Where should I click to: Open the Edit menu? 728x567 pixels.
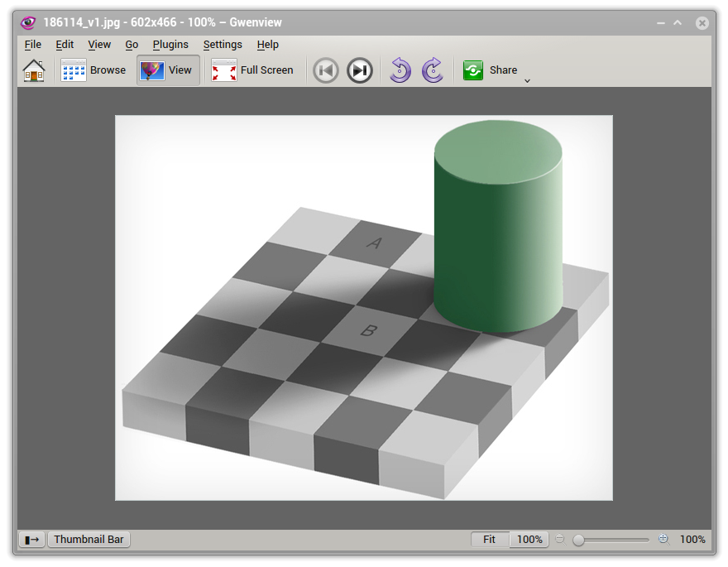tap(65, 45)
